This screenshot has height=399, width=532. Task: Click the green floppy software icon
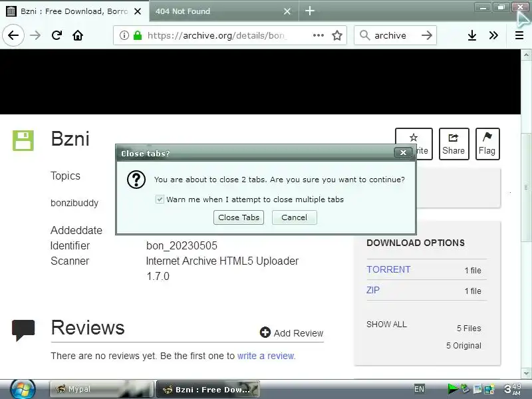23,140
